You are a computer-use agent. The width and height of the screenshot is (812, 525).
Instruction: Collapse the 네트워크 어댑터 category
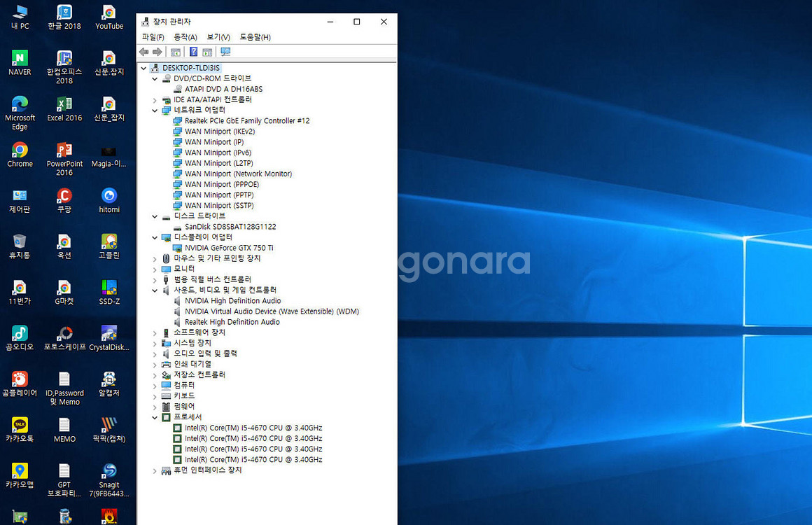coord(154,111)
